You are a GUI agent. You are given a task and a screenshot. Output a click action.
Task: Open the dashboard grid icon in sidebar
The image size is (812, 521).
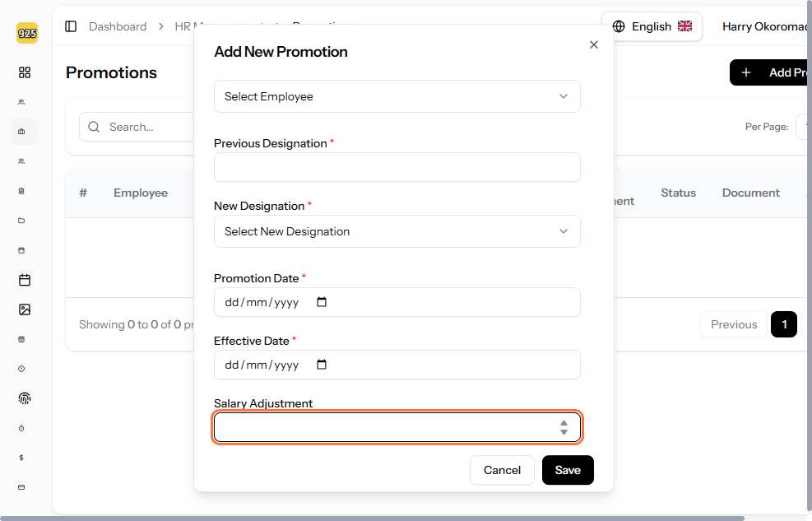click(x=25, y=72)
